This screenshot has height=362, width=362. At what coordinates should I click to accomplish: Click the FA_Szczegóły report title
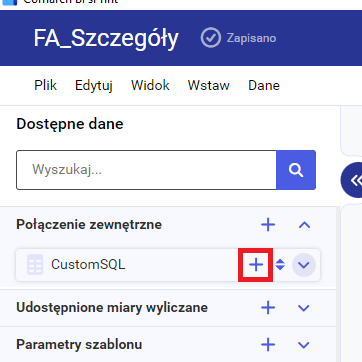(x=106, y=38)
